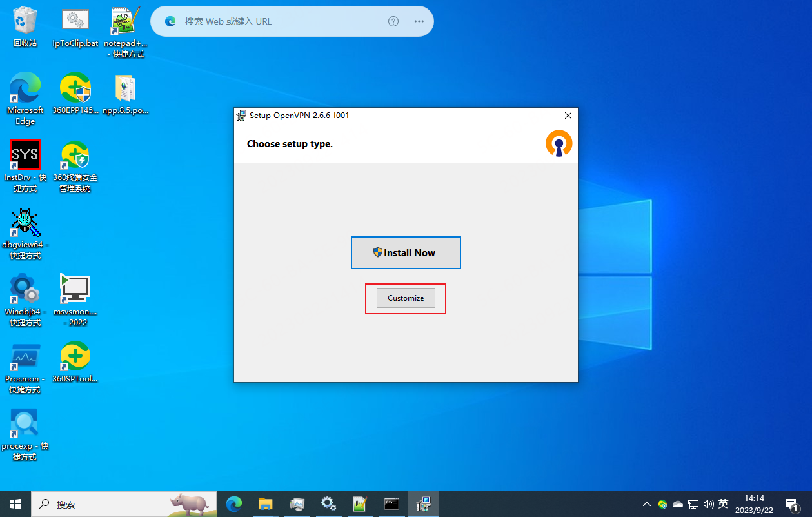Click the Edge logo in search widget
Screen dimensions: 812x517
170,21
